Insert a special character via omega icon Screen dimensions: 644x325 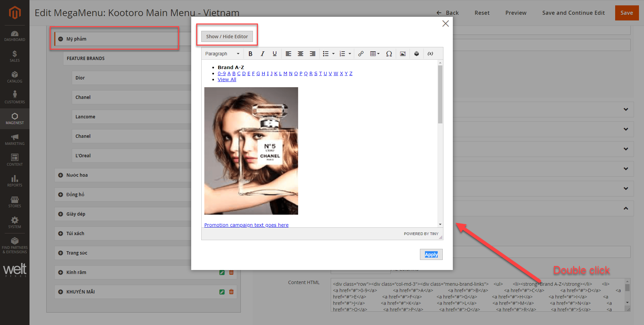pyautogui.click(x=389, y=54)
